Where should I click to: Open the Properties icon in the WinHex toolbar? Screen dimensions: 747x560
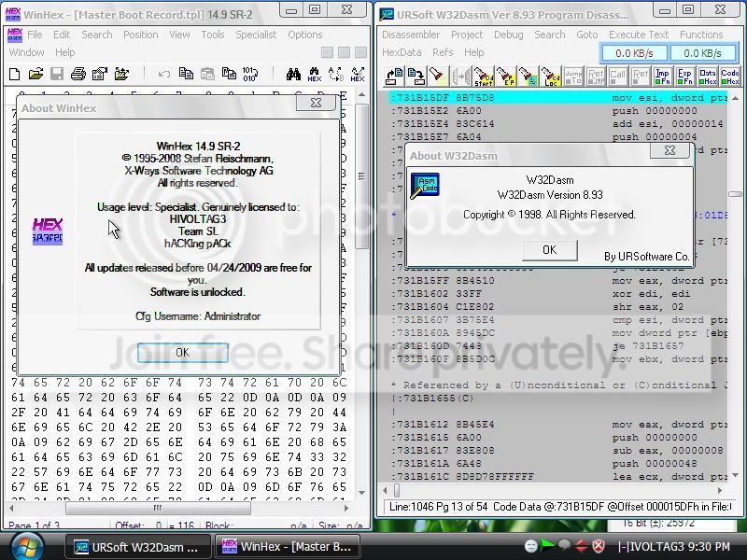tap(100, 74)
